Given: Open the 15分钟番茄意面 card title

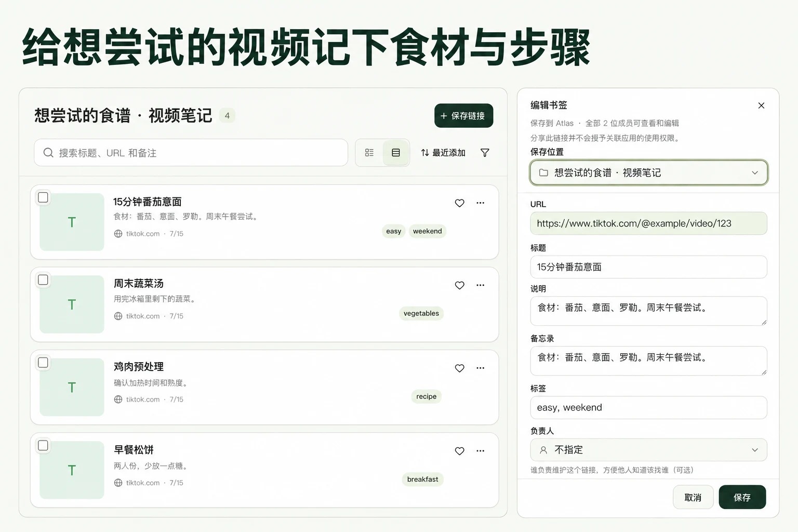Looking at the screenshot, I should [x=148, y=202].
